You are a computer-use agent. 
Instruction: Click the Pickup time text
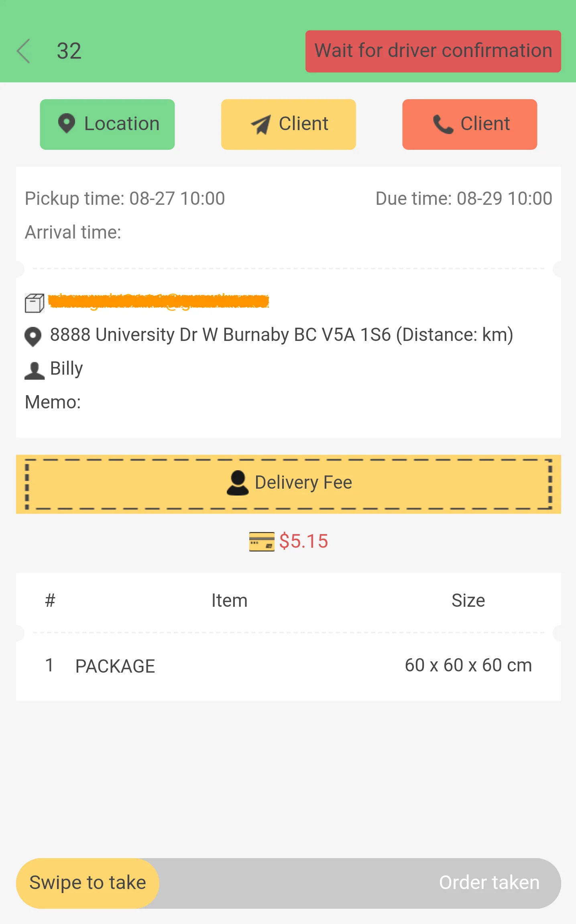coord(125,198)
